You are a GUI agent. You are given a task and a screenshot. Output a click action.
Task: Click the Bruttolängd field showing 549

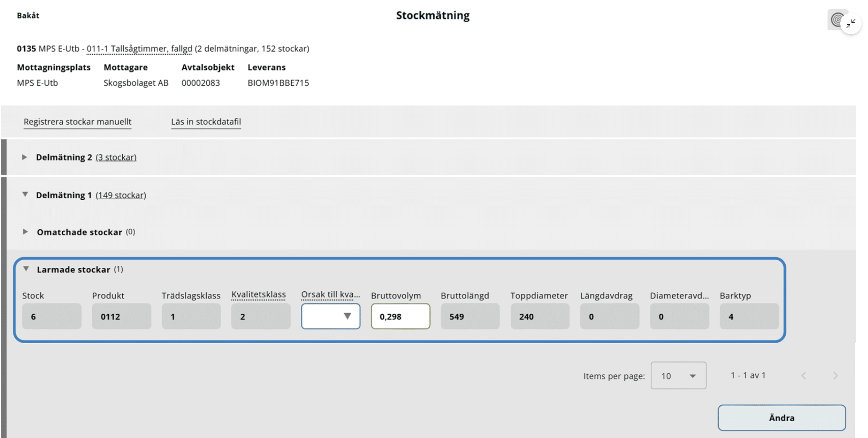click(470, 316)
